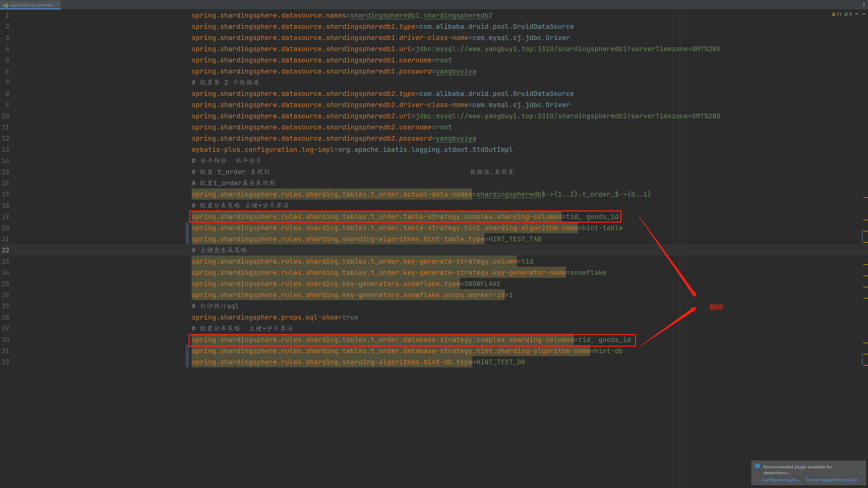
Task: Open the application.properties editor tab
Action: coord(31,5)
